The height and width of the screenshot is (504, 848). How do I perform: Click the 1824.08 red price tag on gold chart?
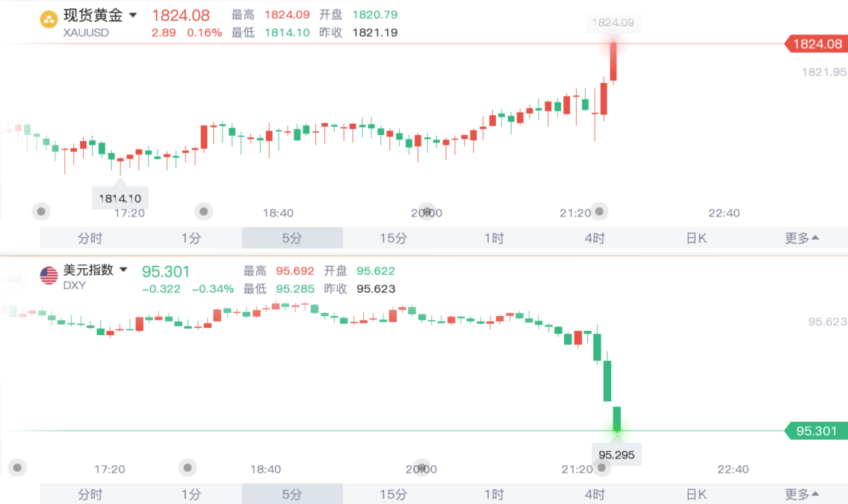coord(816,44)
